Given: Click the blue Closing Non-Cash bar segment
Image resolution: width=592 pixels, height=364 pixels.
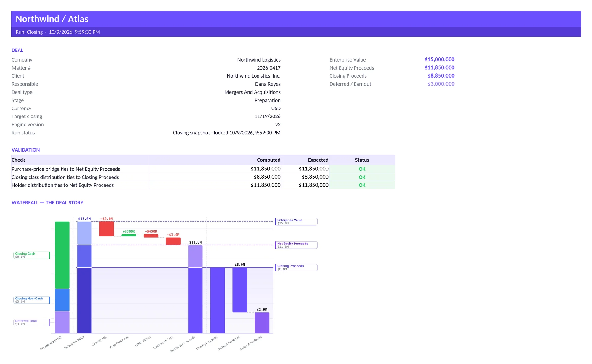Looking at the screenshot, I should click(62, 300).
